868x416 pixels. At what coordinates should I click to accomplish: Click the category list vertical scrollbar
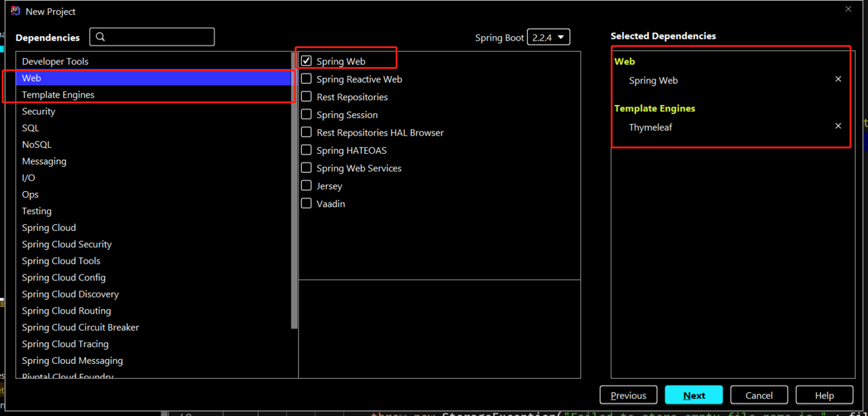pyautogui.click(x=294, y=190)
